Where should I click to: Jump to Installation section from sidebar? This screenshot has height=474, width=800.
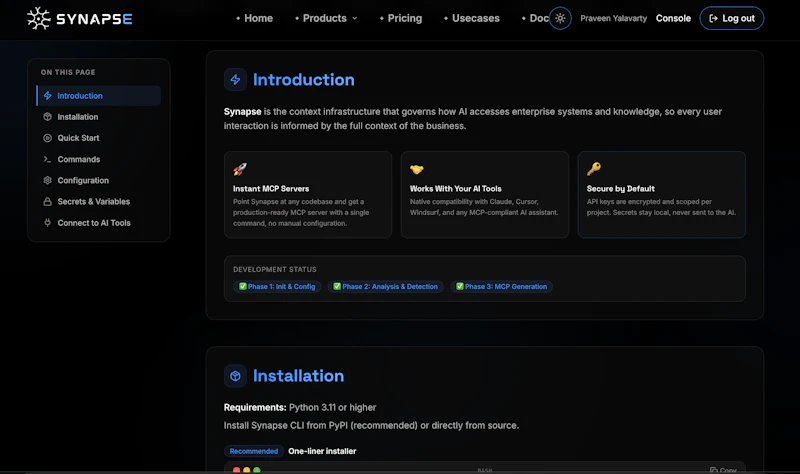(78, 117)
